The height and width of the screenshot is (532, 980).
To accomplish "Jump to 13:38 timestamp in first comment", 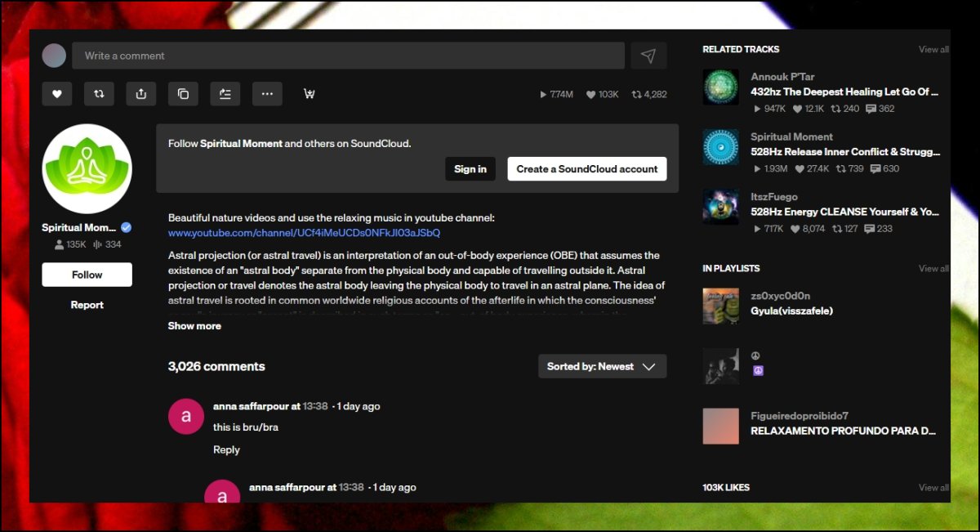I will tap(315, 406).
